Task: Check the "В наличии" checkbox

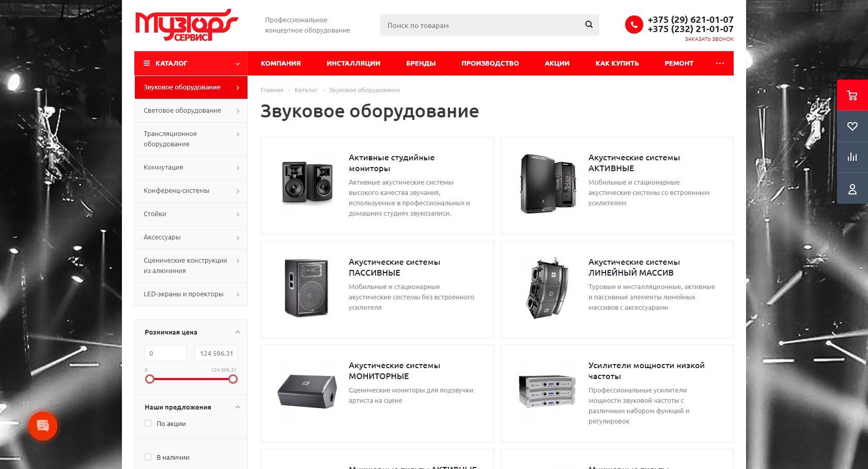Action: (x=148, y=457)
